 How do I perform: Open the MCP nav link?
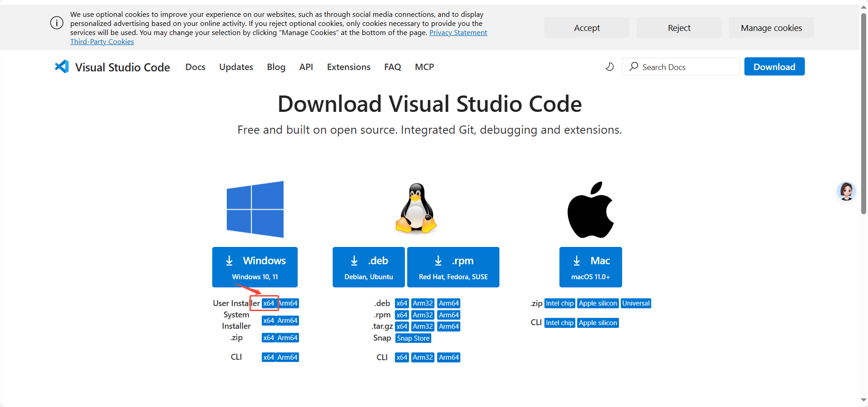[x=424, y=67]
